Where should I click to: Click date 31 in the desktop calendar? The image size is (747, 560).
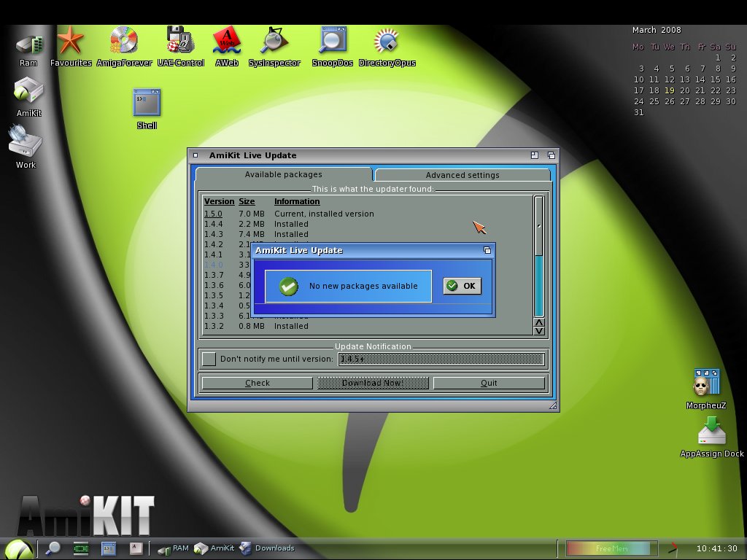(639, 112)
